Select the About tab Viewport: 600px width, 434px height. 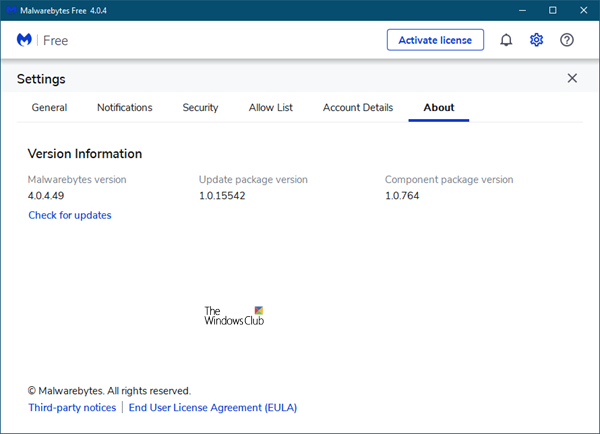pos(439,108)
